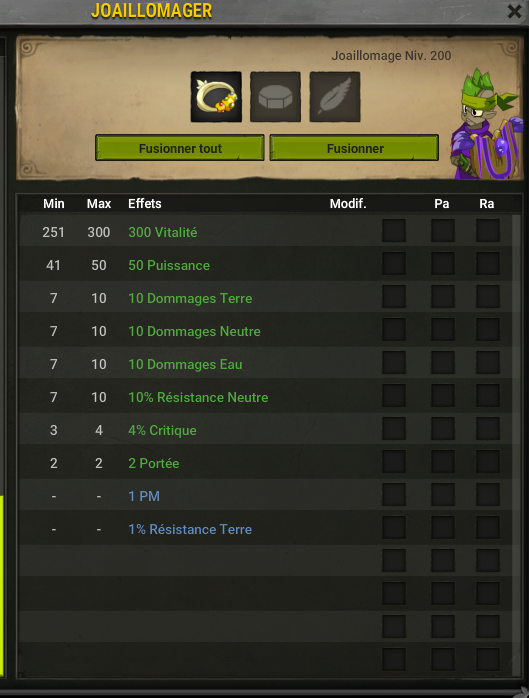Screen dimensions: 529x698
Task: Close the Joaillomager window
Action: [x=514, y=11]
